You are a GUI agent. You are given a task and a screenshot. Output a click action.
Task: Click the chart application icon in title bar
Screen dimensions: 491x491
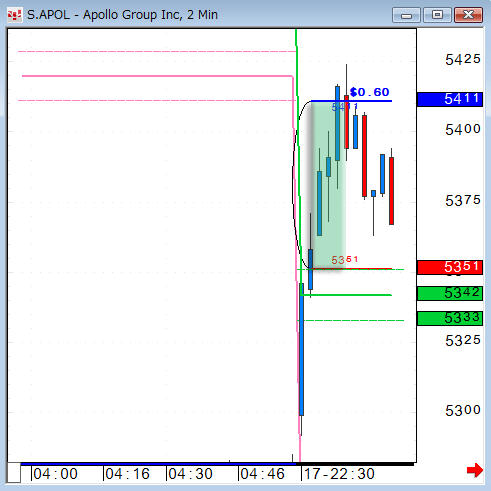(15, 15)
